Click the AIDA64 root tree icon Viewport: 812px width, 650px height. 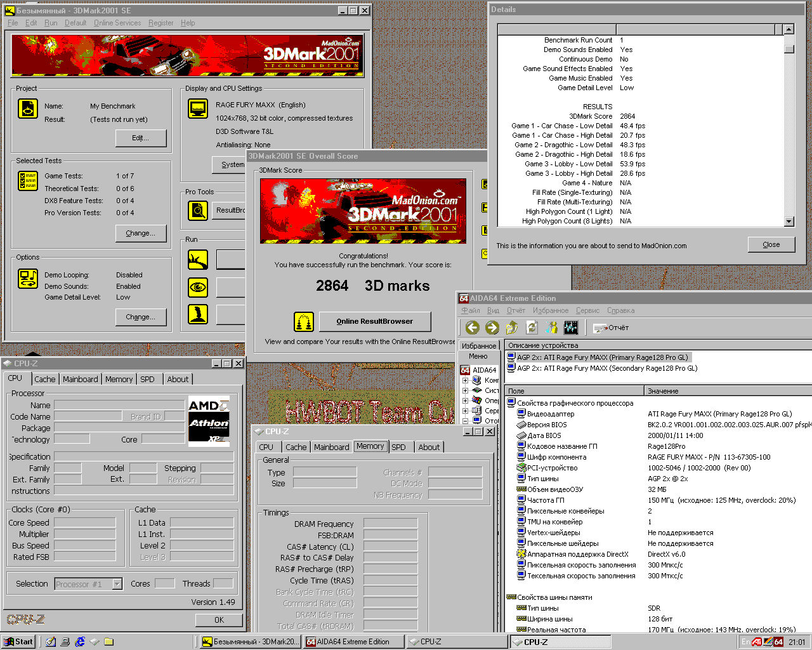tap(465, 370)
